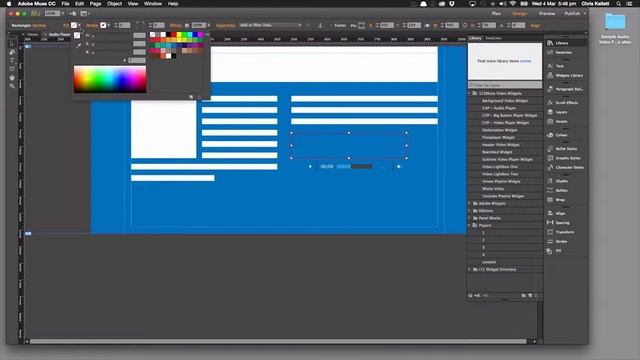
Task: Open the Colour panel icon
Action: 550,135
